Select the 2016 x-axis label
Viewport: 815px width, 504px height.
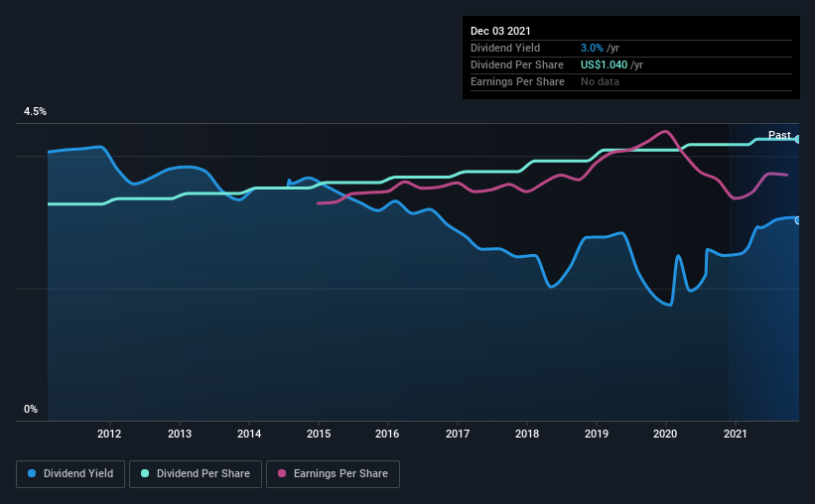(x=387, y=434)
